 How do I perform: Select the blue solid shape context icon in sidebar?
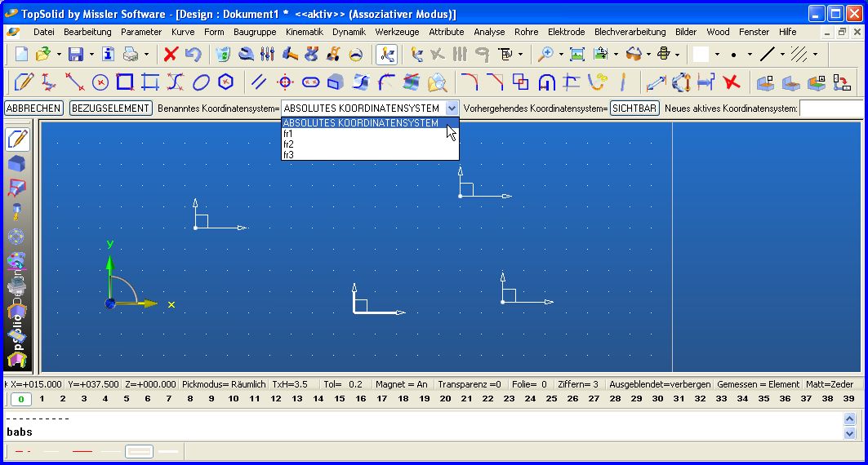click(x=16, y=164)
